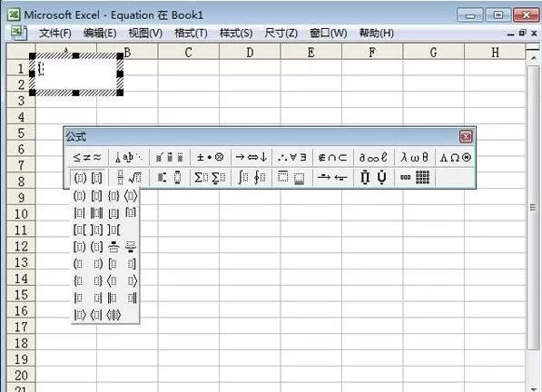Open summation templates palette
This screenshot has width=542, height=392.
tap(210, 178)
